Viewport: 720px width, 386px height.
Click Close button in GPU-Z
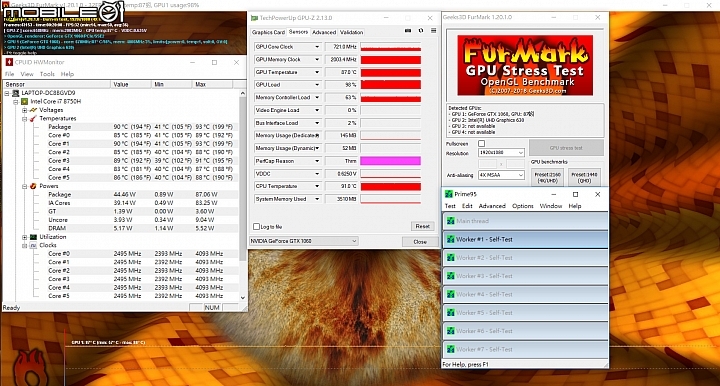click(420, 241)
